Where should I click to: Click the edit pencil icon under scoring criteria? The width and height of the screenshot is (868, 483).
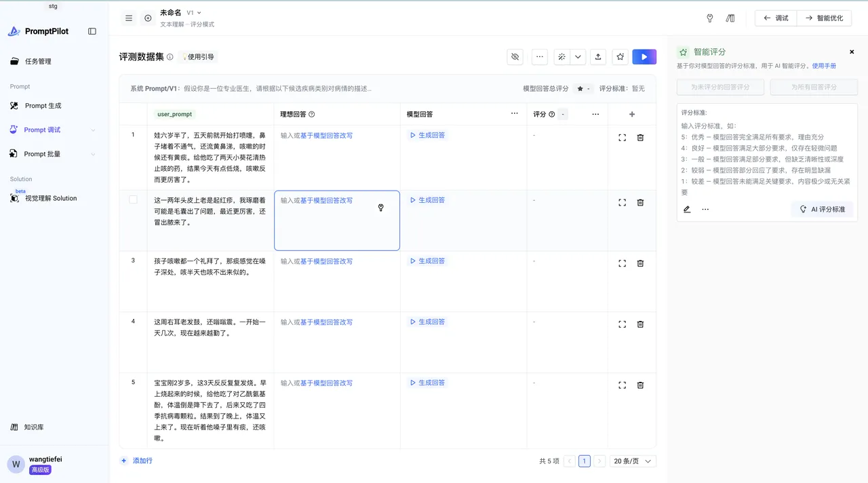pyautogui.click(x=687, y=210)
